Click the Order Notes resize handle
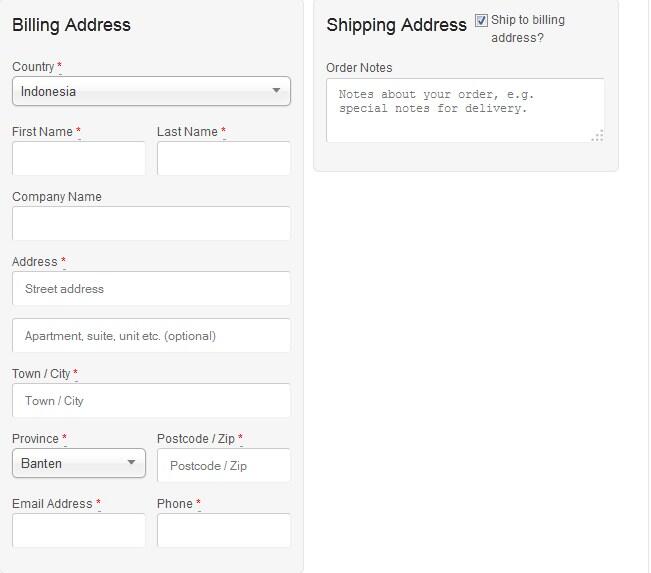Image resolution: width=651 pixels, height=573 pixels. pos(597,135)
